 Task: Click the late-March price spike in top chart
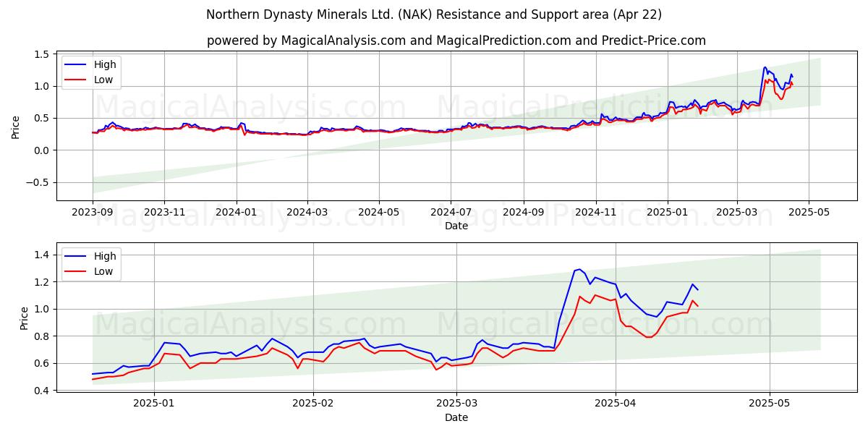pos(765,68)
